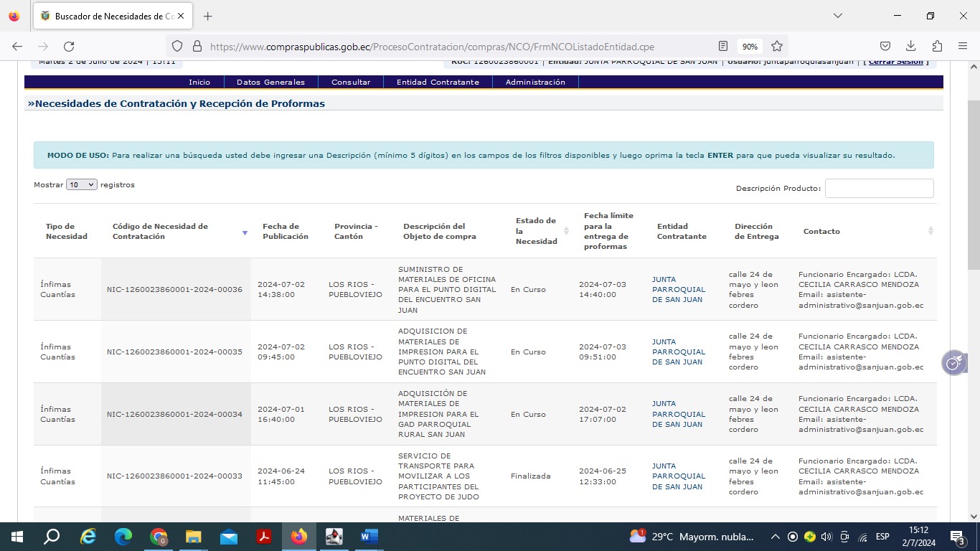Open the Entidad Contratante menu
This screenshot has width=980, height=551.
pyautogui.click(x=438, y=83)
